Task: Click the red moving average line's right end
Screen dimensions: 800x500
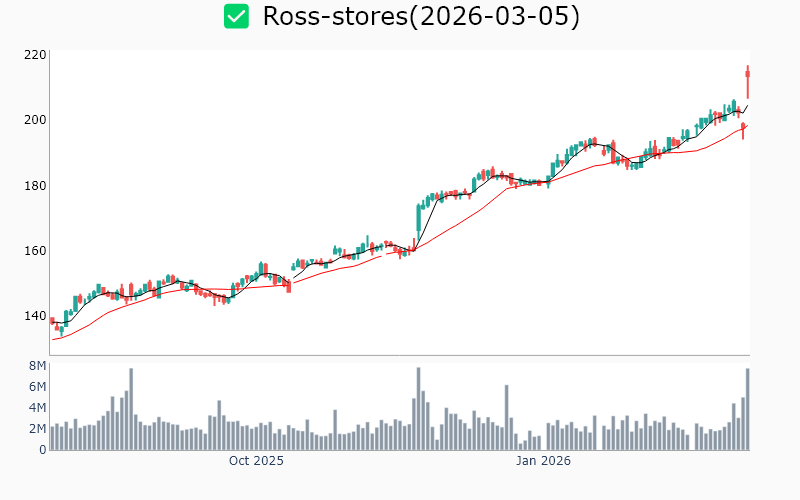Action: pos(746,126)
